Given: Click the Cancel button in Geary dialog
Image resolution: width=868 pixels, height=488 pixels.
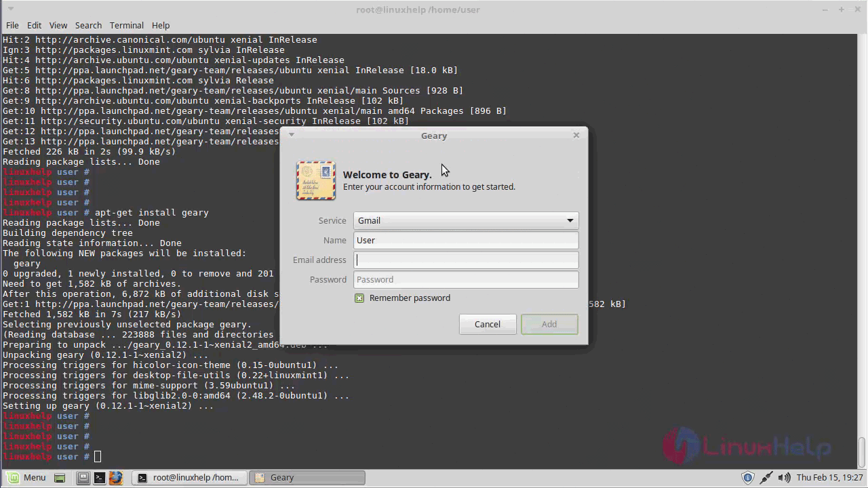Looking at the screenshot, I should point(488,324).
